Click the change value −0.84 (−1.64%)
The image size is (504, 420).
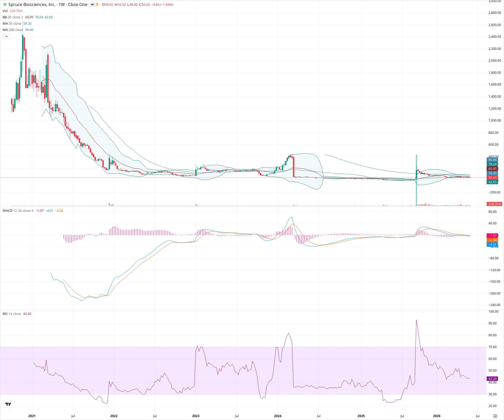162,4
